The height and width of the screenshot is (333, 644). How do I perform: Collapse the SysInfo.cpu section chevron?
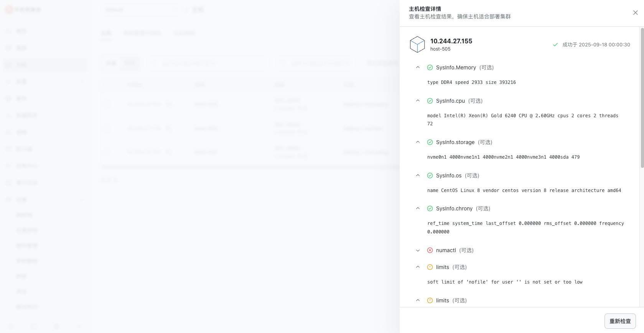pyautogui.click(x=418, y=101)
